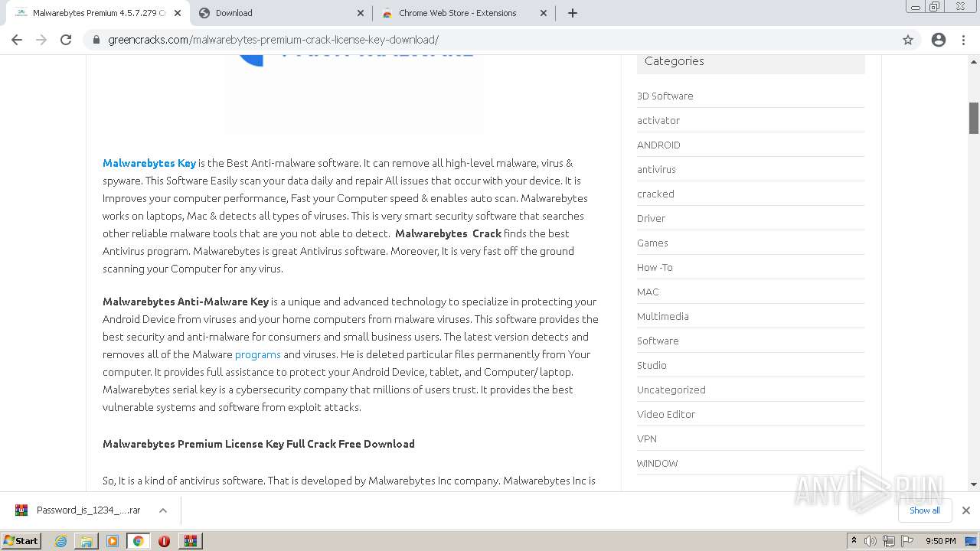This screenshot has height=551, width=980.
Task: Open a new tab with plus button
Action: click(573, 13)
